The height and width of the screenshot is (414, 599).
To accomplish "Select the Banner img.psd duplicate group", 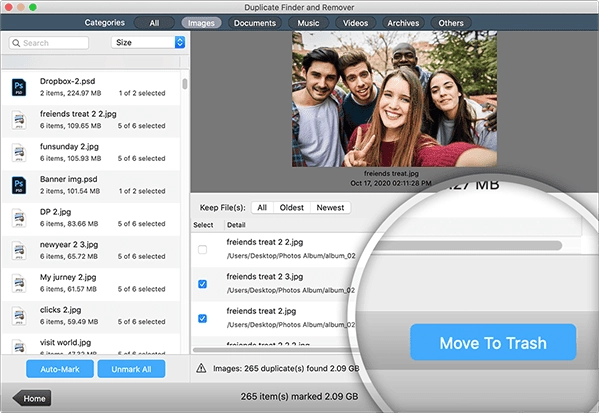I will (x=91, y=185).
